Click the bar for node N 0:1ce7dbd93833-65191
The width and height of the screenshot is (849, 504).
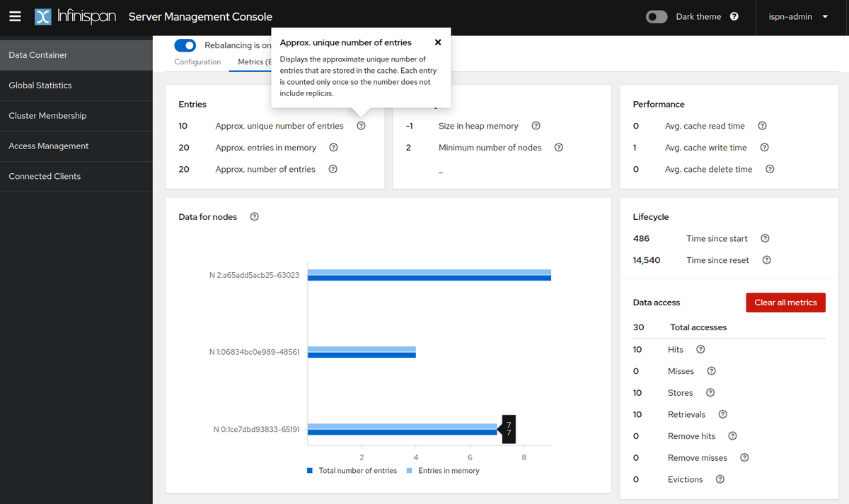(403, 429)
